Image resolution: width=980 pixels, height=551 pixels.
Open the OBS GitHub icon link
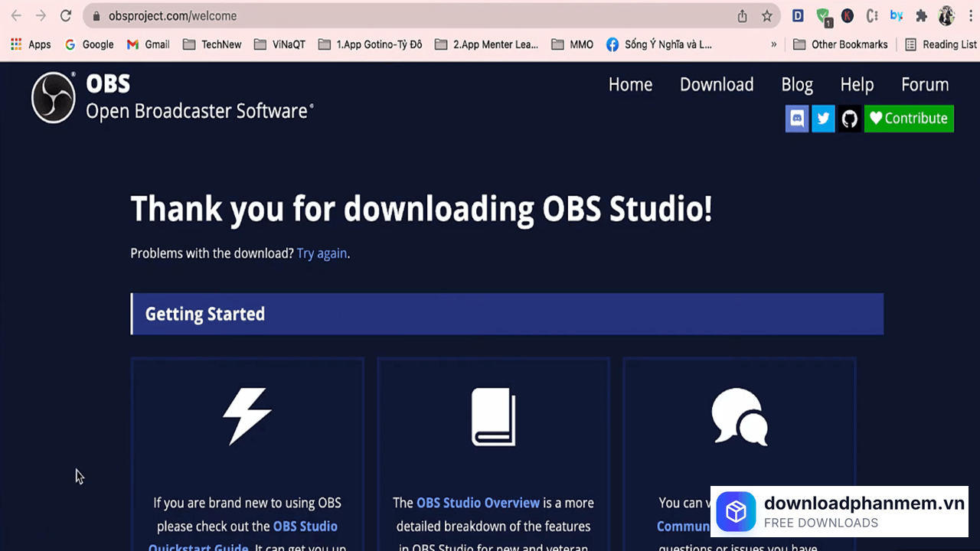(x=849, y=119)
